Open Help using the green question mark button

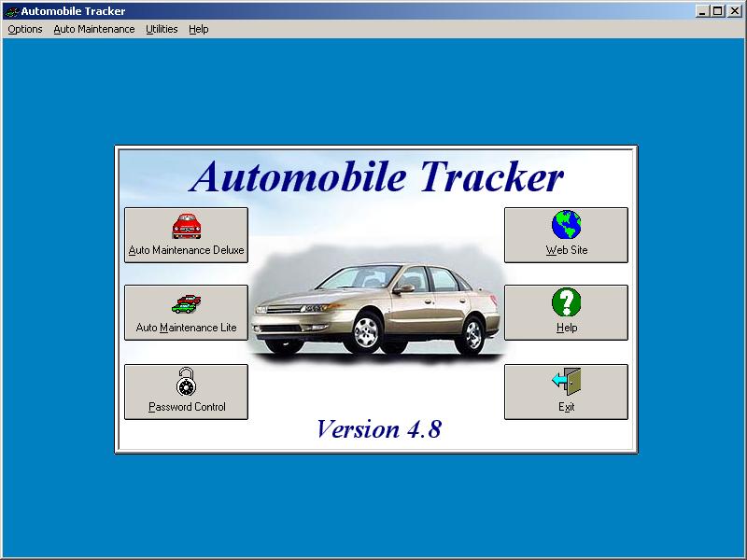[566, 313]
